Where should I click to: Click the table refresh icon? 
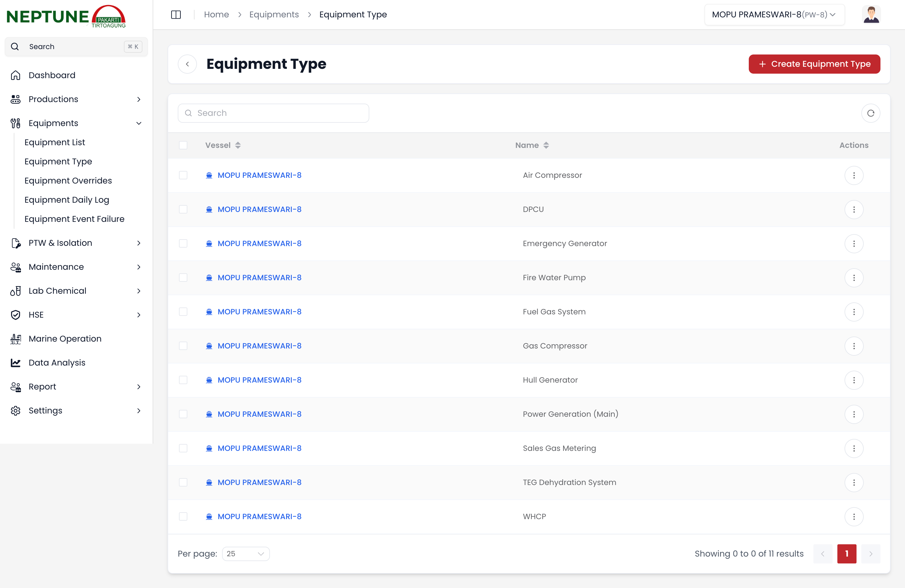click(870, 113)
